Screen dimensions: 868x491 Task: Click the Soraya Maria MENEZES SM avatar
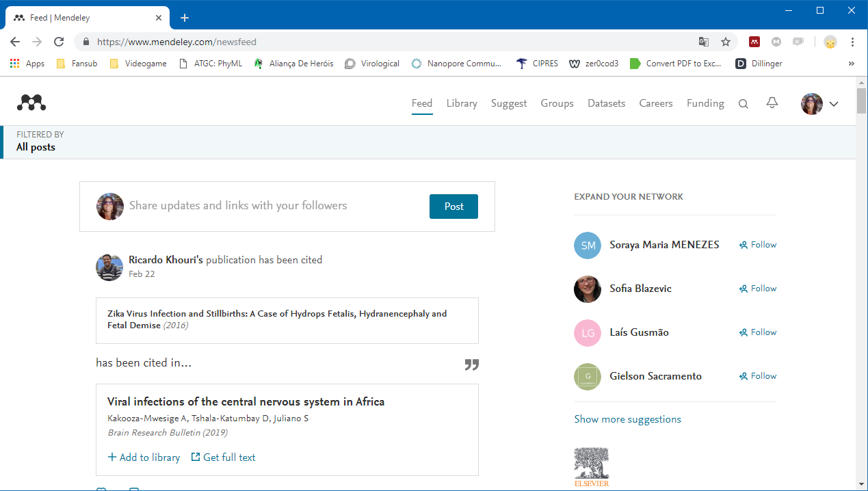[588, 245]
